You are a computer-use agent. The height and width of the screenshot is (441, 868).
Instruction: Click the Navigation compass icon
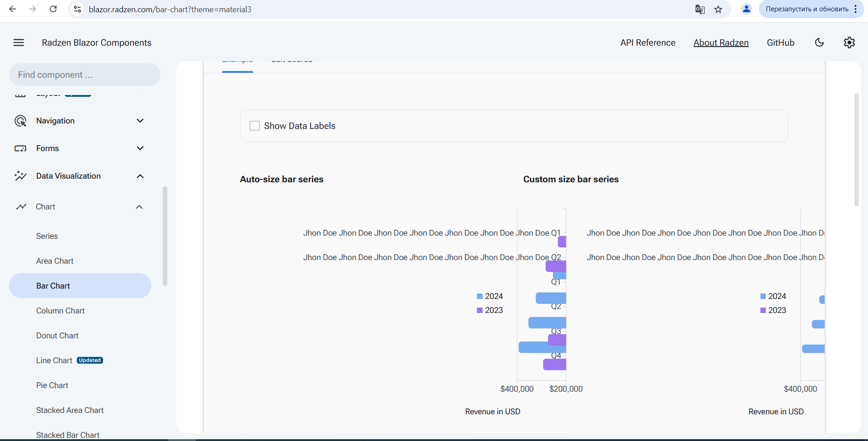20,121
